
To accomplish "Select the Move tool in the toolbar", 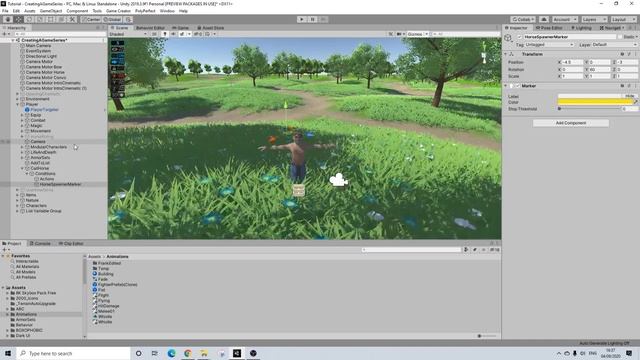I will coord(18,19).
